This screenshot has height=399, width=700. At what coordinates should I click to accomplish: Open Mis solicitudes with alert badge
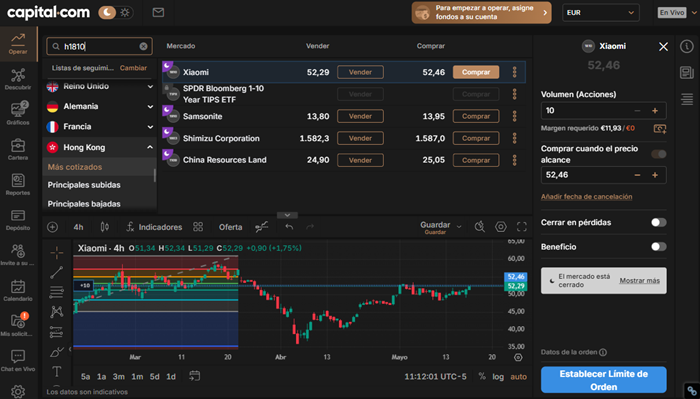pyautogui.click(x=18, y=324)
